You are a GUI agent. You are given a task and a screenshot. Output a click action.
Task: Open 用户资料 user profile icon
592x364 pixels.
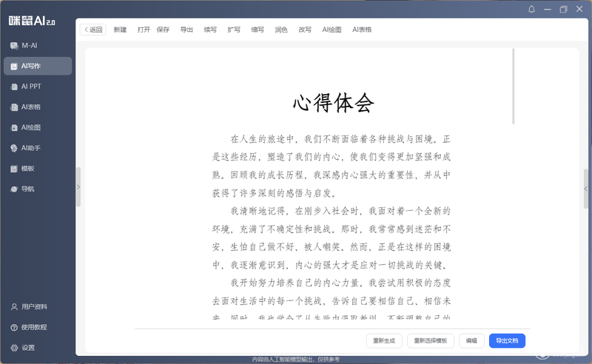point(14,306)
